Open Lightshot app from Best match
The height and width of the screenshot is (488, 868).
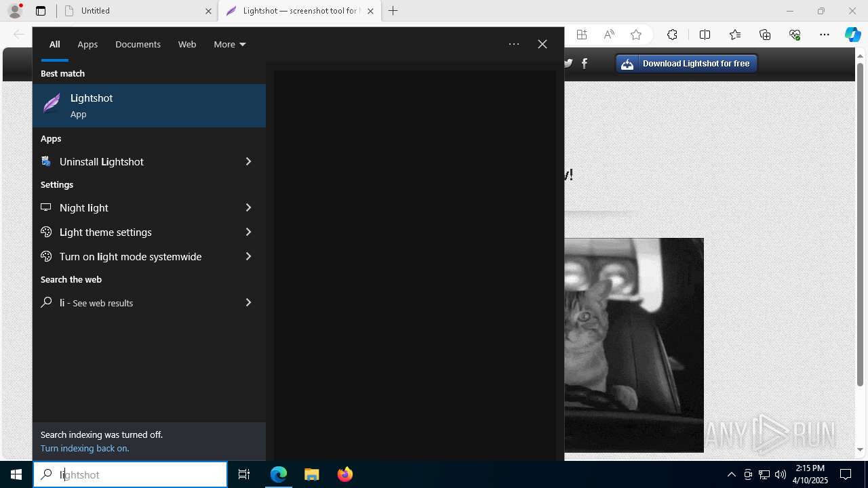click(149, 106)
